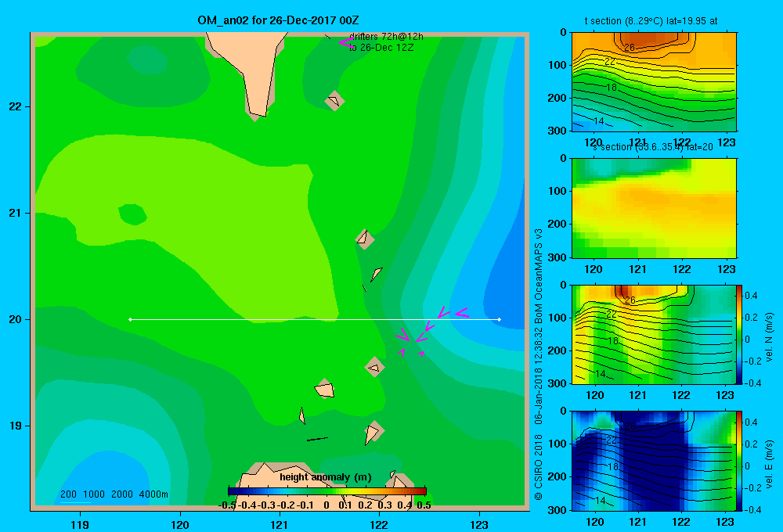
Task: Click the height anomaly color bar
Action: click(327, 491)
